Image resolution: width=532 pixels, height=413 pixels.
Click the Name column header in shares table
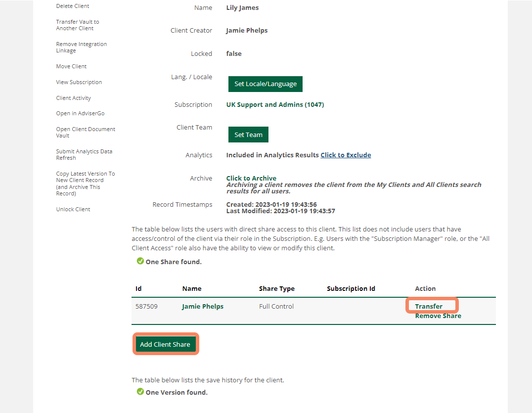192,289
